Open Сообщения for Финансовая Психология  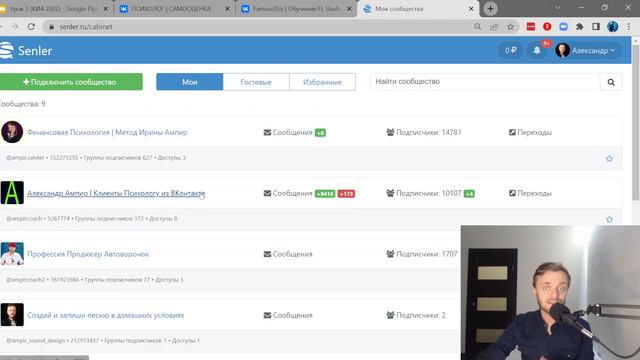pyautogui.click(x=288, y=132)
